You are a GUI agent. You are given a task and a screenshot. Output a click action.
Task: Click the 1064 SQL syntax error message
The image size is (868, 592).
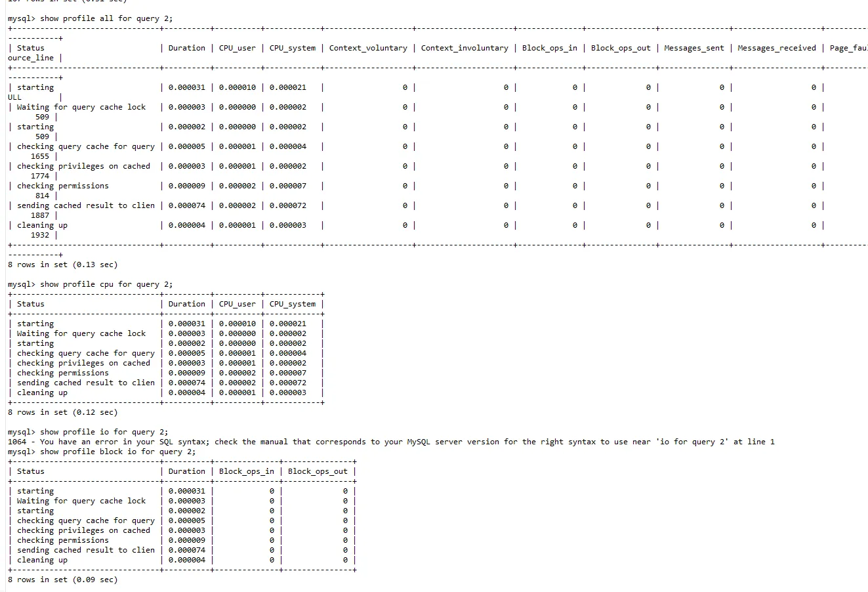click(x=391, y=442)
